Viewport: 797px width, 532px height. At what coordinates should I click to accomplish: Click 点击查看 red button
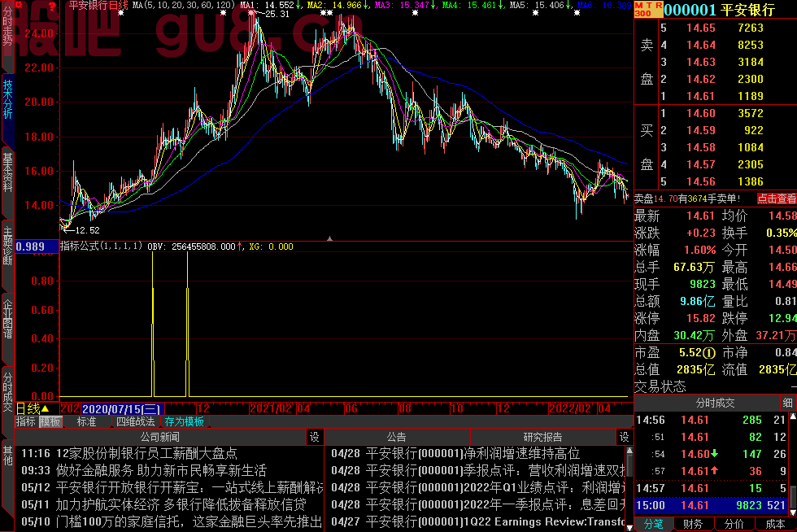pyautogui.click(x=776, y=198)
